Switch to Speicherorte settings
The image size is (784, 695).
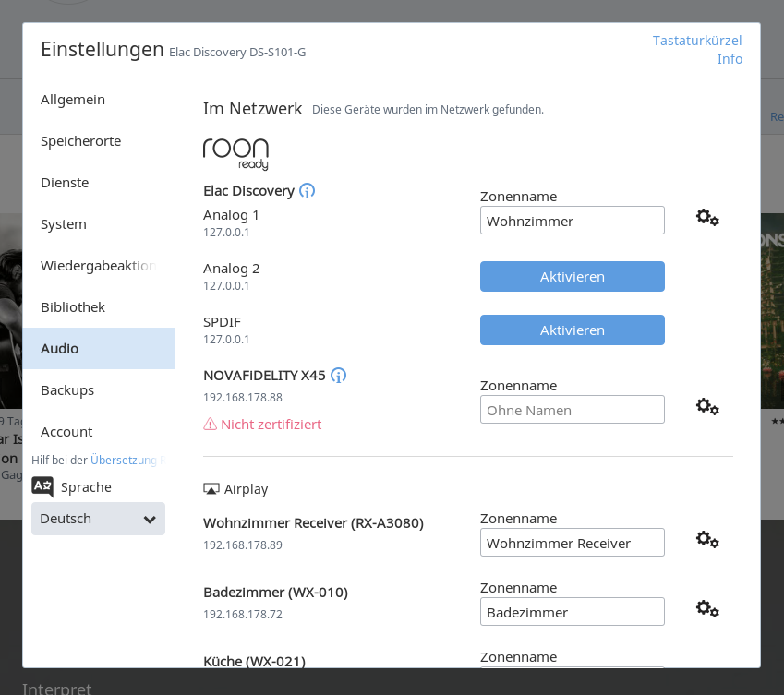99,141
